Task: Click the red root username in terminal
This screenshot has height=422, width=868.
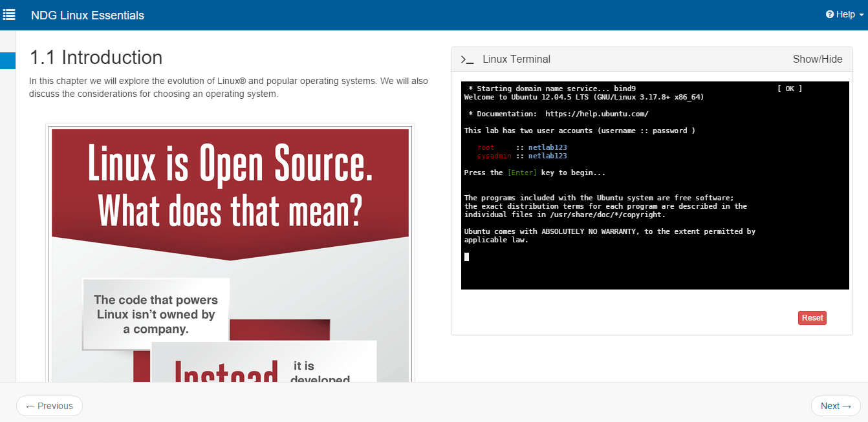Action: coord(486,147)
